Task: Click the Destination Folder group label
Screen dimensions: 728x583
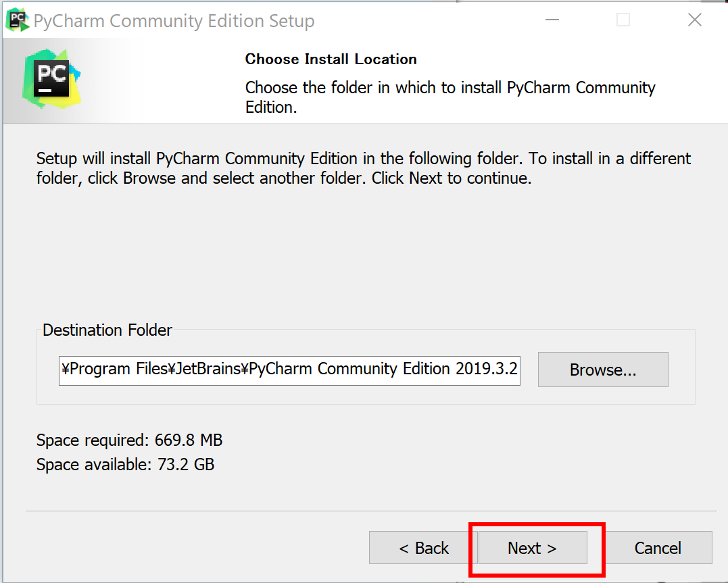Action: [x=107, y=330]
